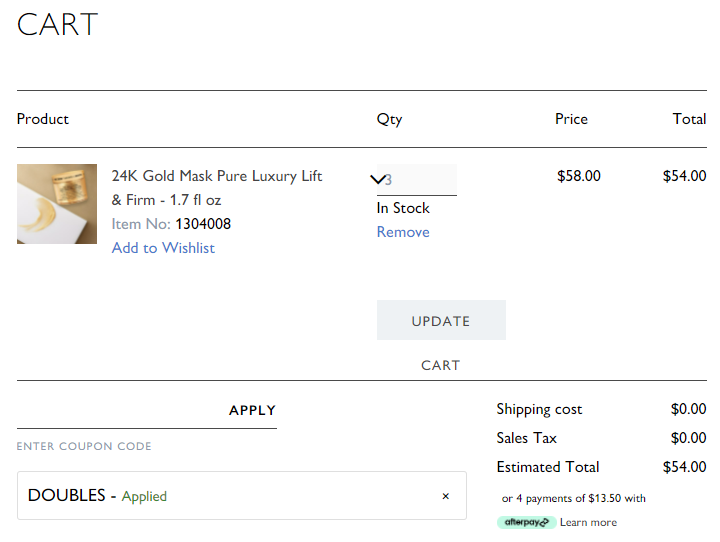Click the In Stock status text

pyautogui.click(x=403, y=208)
